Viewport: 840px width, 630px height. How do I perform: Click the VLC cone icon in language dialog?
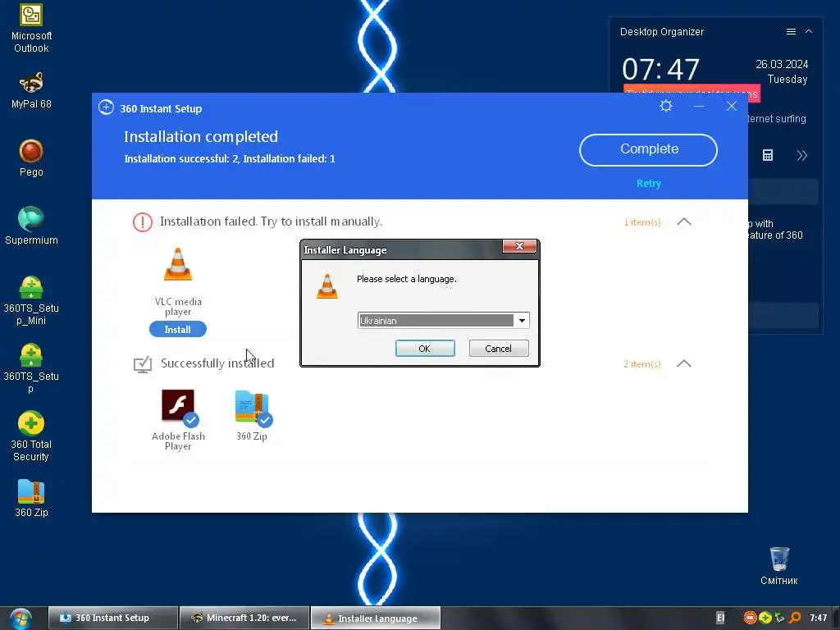(x=326, y=285)
